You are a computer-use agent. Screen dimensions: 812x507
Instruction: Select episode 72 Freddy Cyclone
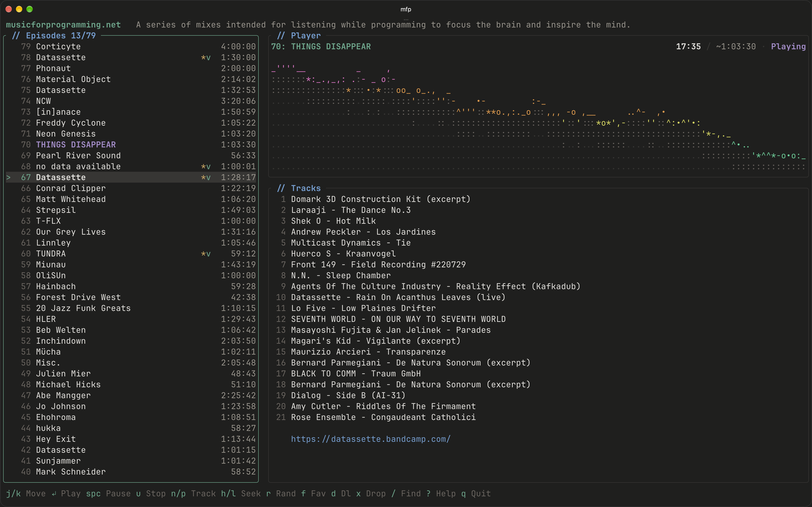tap(131, 123)
